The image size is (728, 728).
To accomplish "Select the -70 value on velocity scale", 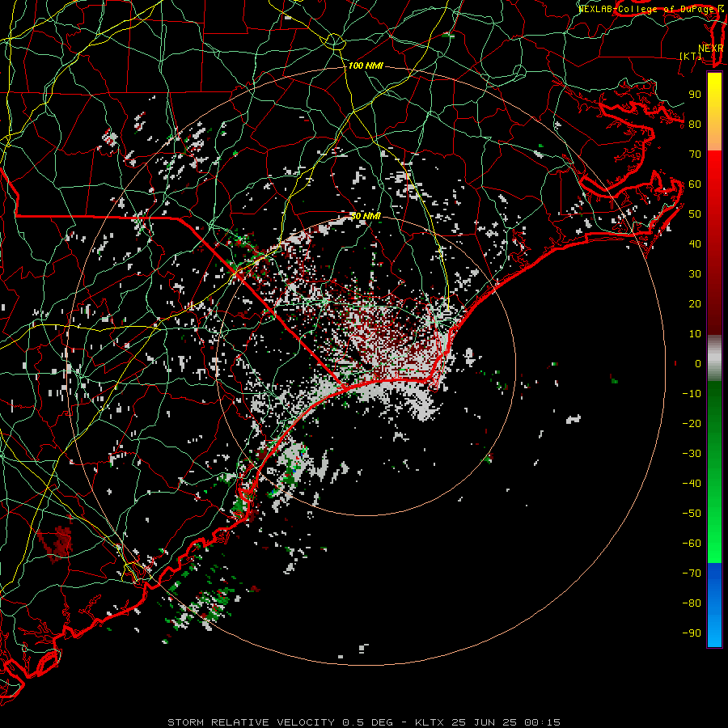I will click(692, 574).
